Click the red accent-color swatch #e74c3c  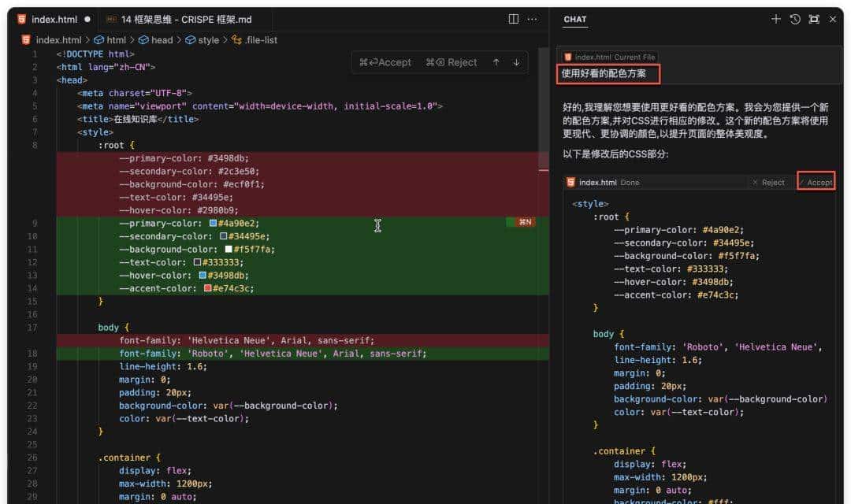pos(208,289)
